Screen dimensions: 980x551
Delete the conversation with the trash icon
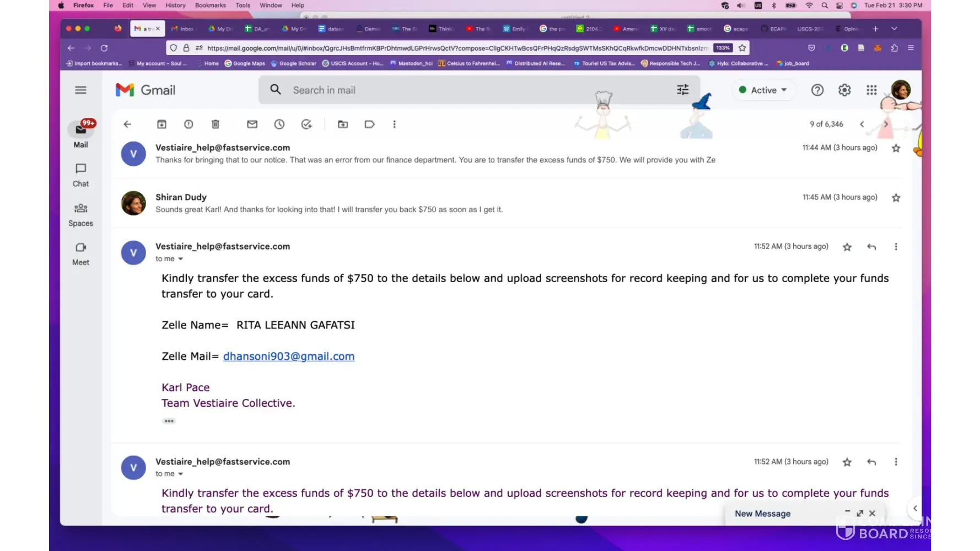(x=216, y=125)
